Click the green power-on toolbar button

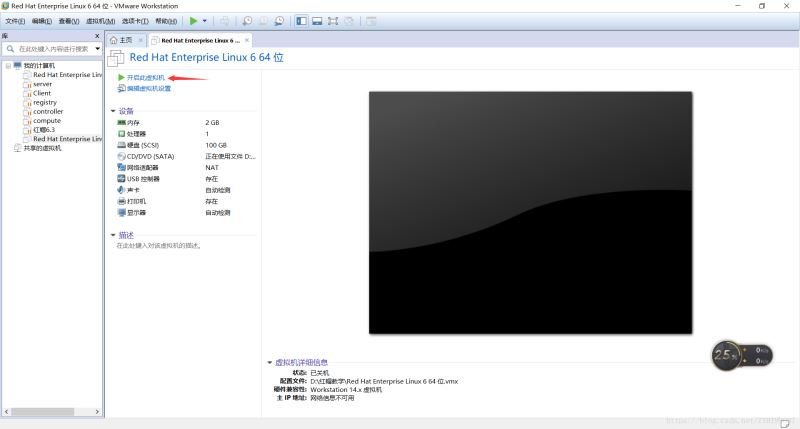coord(194,20)
